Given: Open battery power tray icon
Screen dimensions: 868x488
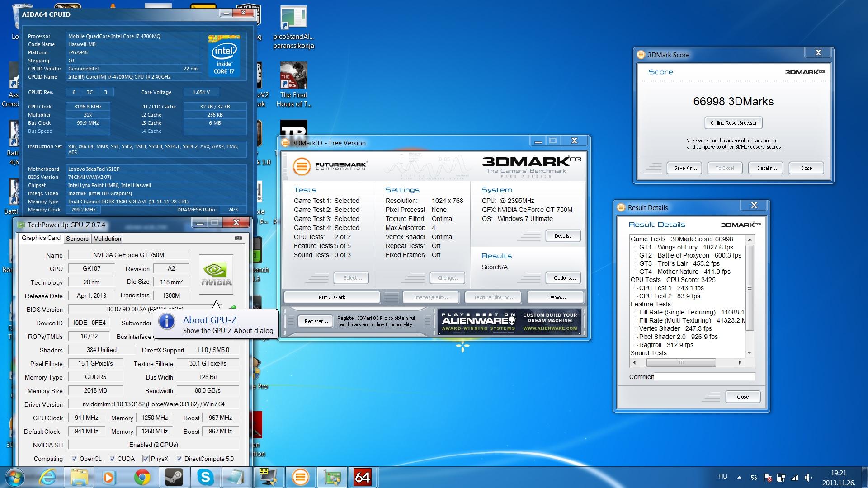Looking at the screenshot, I should 781,478.
